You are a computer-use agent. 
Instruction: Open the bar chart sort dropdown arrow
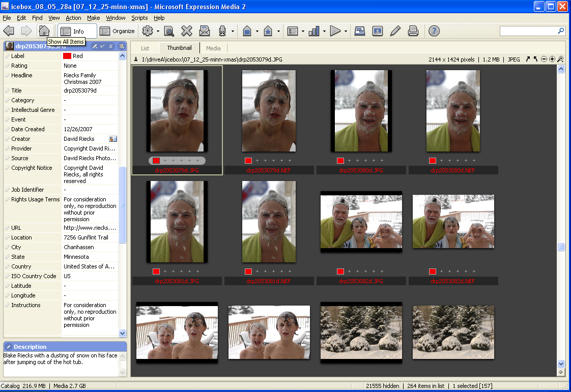(x=324, y=32)
